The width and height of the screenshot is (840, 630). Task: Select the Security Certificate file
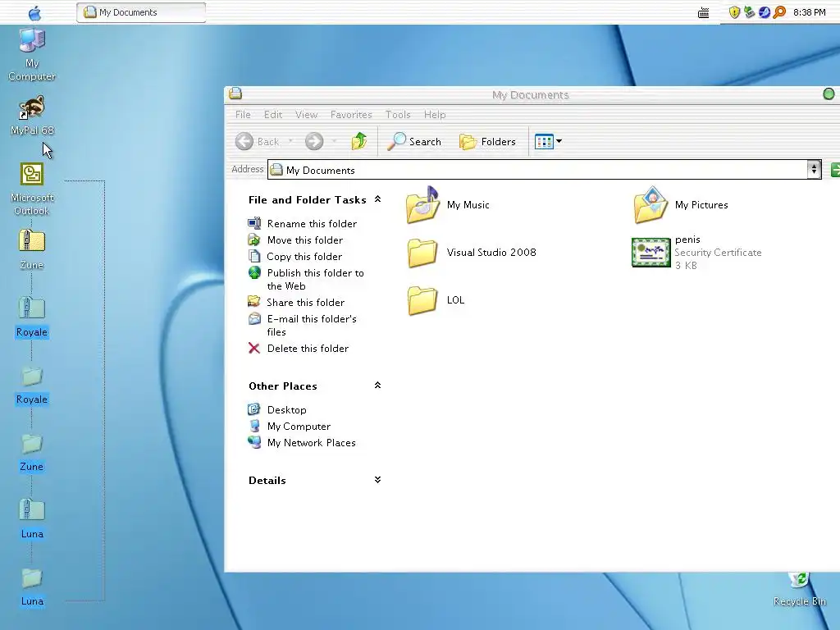pyautogui.click(x=696, y=253)
